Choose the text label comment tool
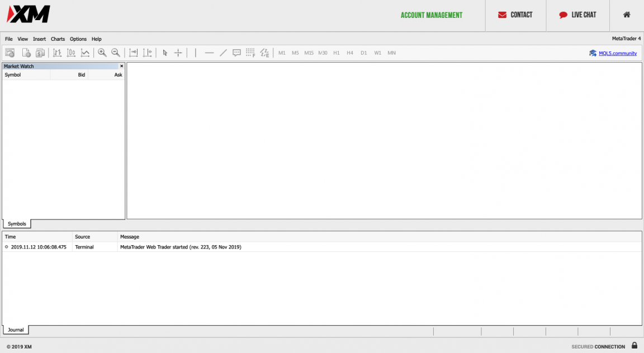This screenshot has height=353, width=644. coord(236,53)
